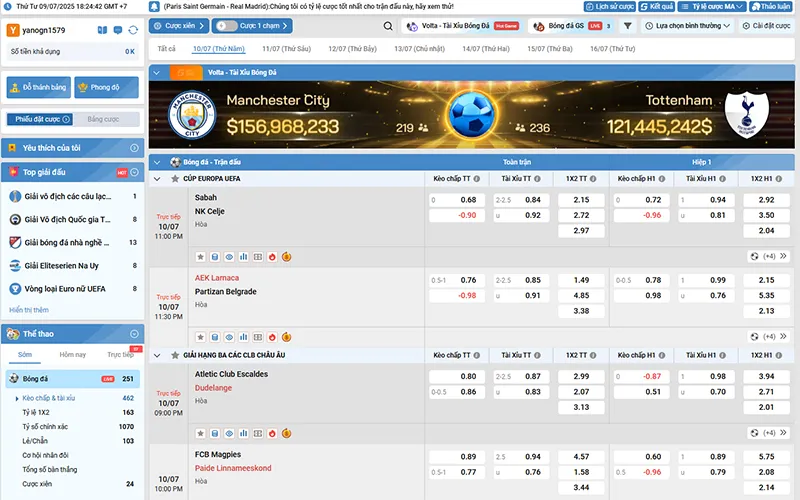Click the Đổ thánh bảng button
800x500 pixels.
[x=37, y=87]
